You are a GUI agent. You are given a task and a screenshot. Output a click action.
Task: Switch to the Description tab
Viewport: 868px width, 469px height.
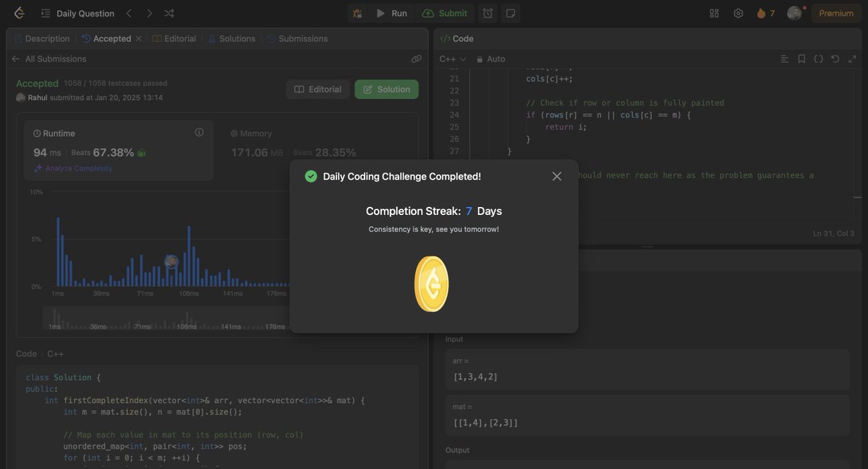(x=42, y=38)
